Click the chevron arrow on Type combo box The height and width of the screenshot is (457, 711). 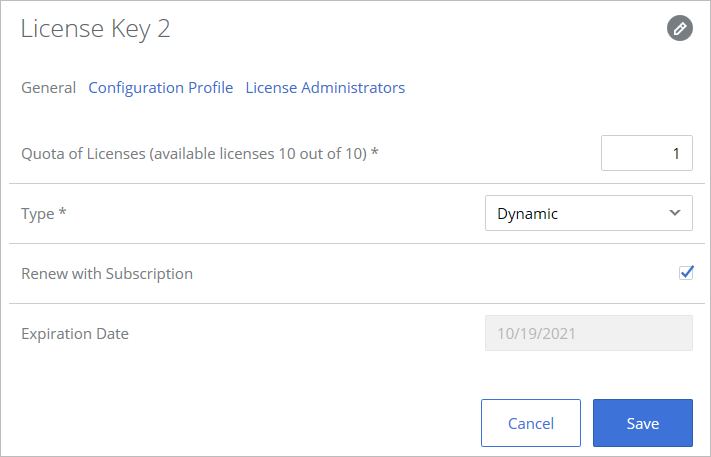tap(676, 213)
